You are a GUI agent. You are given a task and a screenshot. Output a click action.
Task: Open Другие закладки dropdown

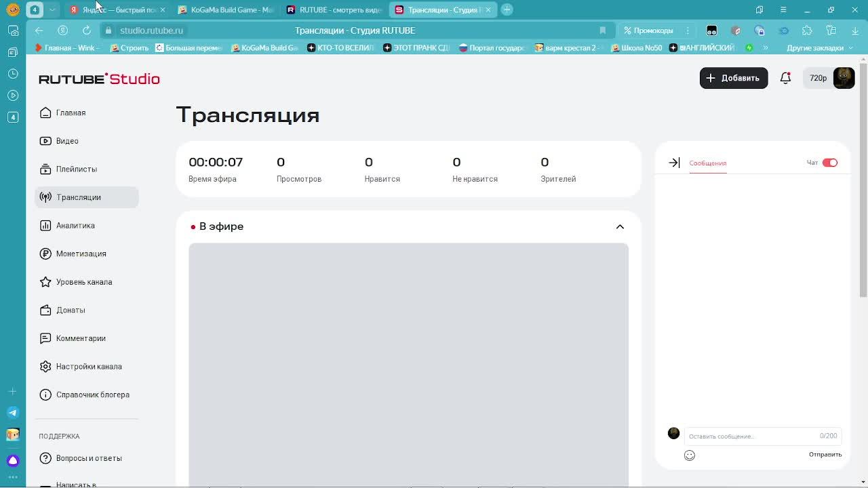point(820,48)
